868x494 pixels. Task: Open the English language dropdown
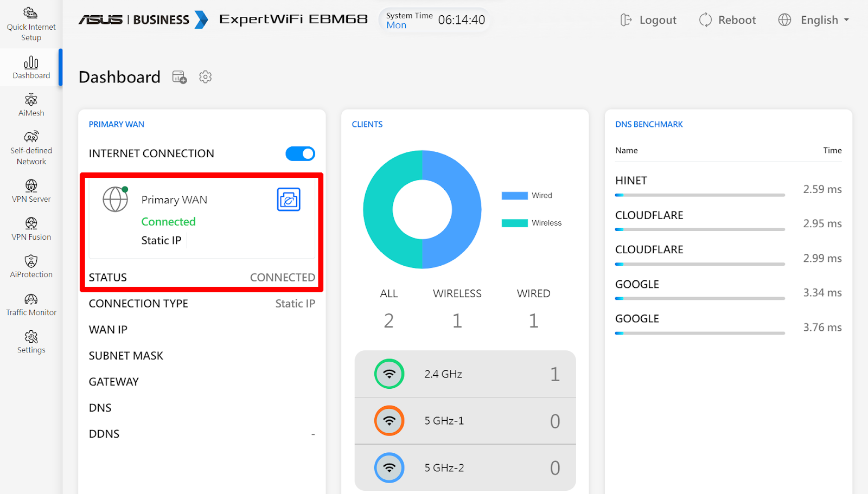point(813,20)
